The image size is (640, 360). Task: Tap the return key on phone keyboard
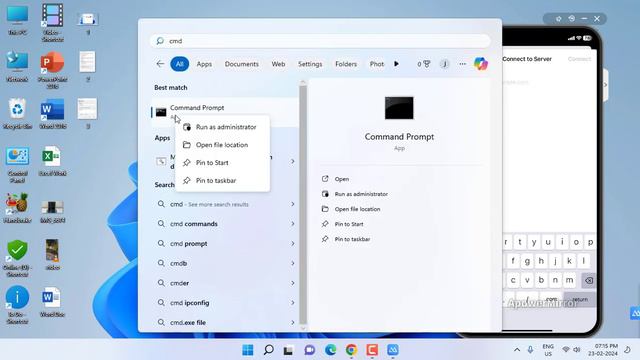[580, 299]
